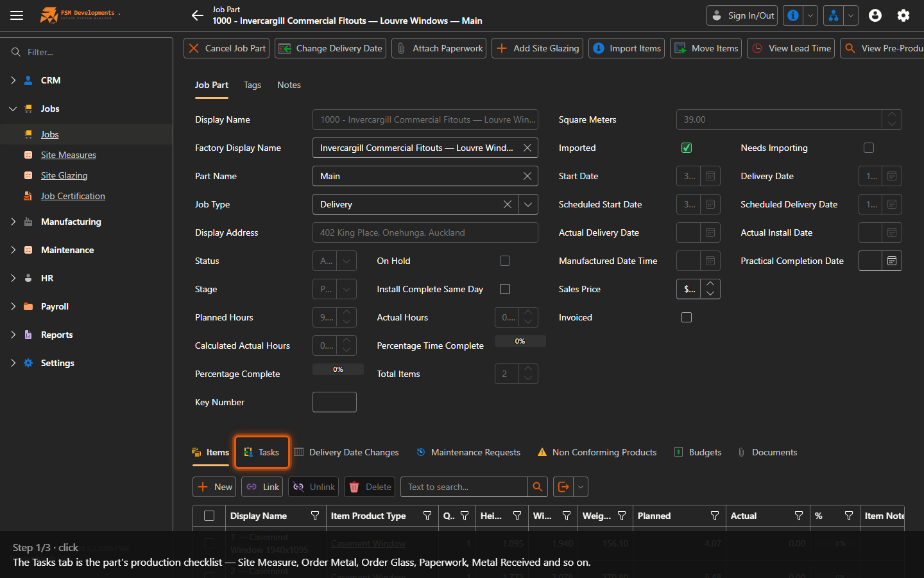This screenshot has height=578, width=924.
Task: Expand the HR tree node
Action: 13,278
